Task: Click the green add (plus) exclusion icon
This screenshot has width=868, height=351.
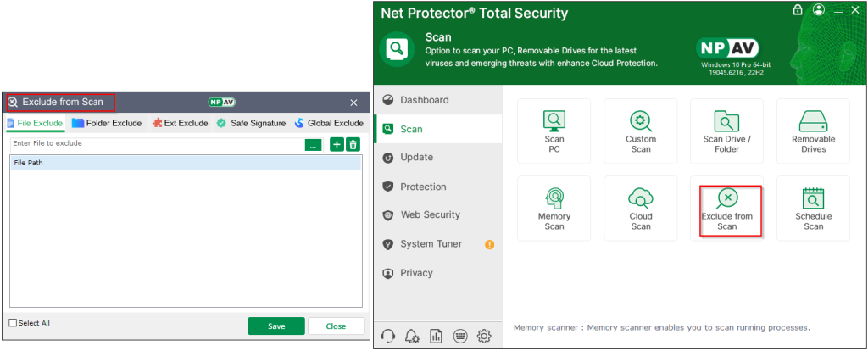Action: pos(337,145)
